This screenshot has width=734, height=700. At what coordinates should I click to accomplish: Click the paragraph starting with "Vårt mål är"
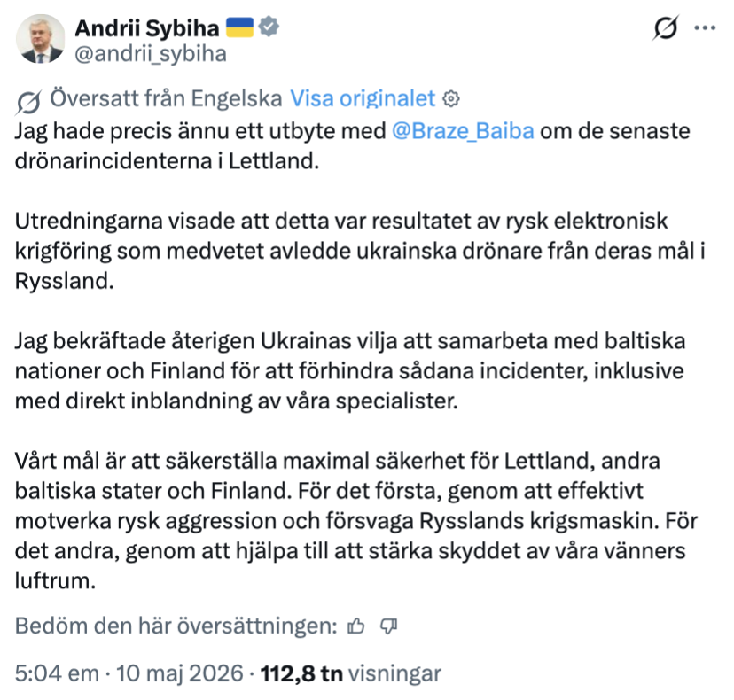click(x=356, y=520)
